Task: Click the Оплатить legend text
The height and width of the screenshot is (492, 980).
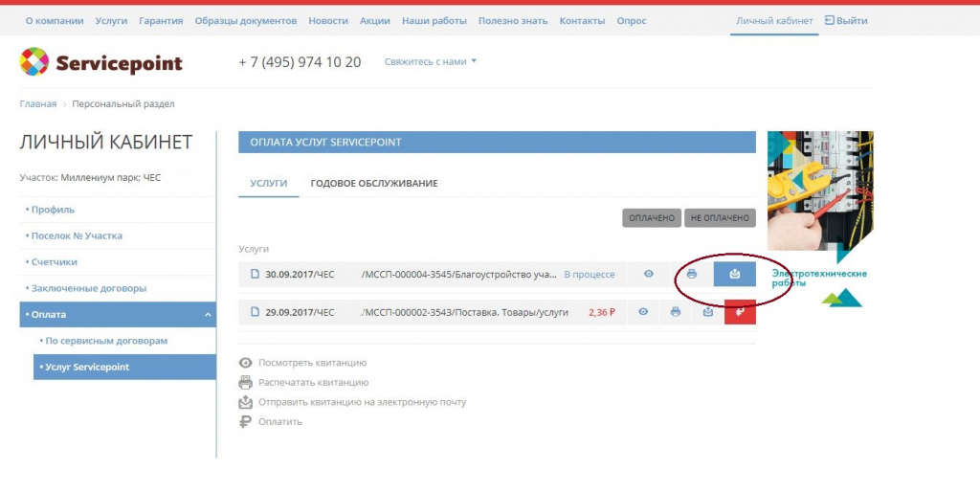Action: [280, 422]
